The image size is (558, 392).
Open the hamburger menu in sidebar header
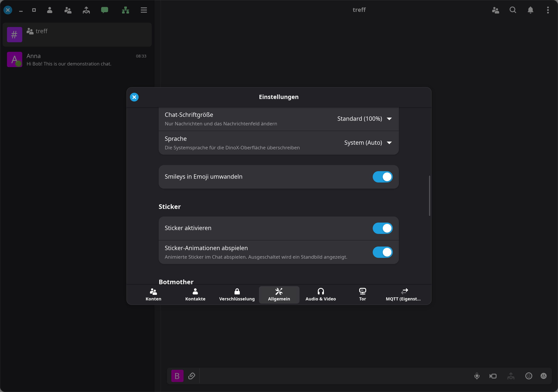[x=144, y=10]
